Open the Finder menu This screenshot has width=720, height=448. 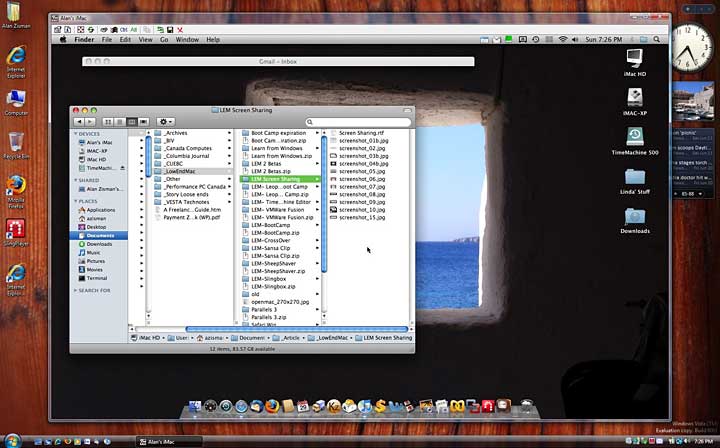pos(84,39)
